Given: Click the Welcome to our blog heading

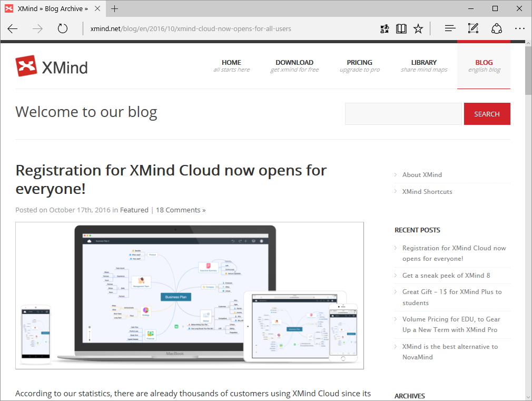Looking at the screenshot, I should click(86, 112).
